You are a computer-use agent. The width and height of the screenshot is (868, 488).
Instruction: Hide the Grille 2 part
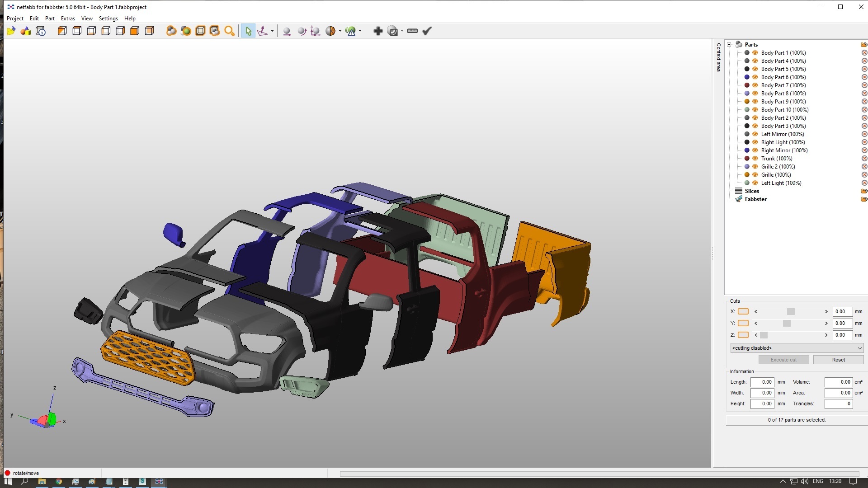click(755, 167)
